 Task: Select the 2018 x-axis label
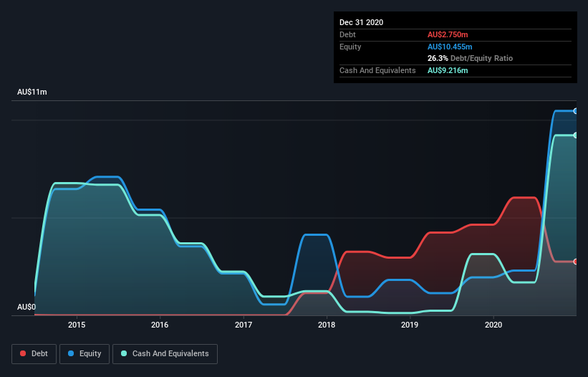coord(327,325)
